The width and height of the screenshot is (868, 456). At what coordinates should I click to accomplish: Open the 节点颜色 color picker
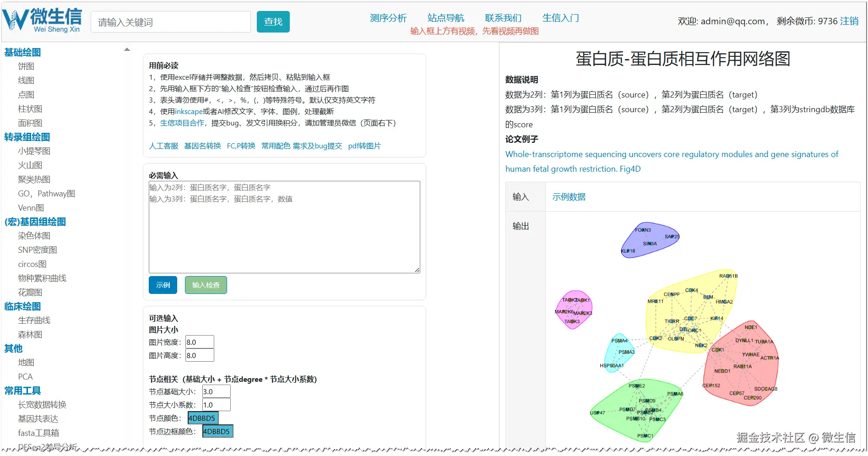pyautogui.click(x=203, y=418)
